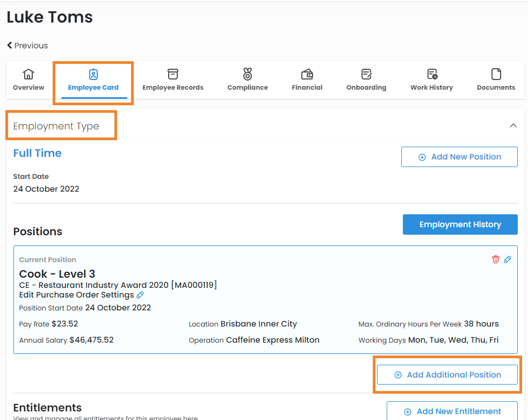This screenshot has height=420, width=528.
Task: Collapse the Employment Type section
Action: click(513, 126)
